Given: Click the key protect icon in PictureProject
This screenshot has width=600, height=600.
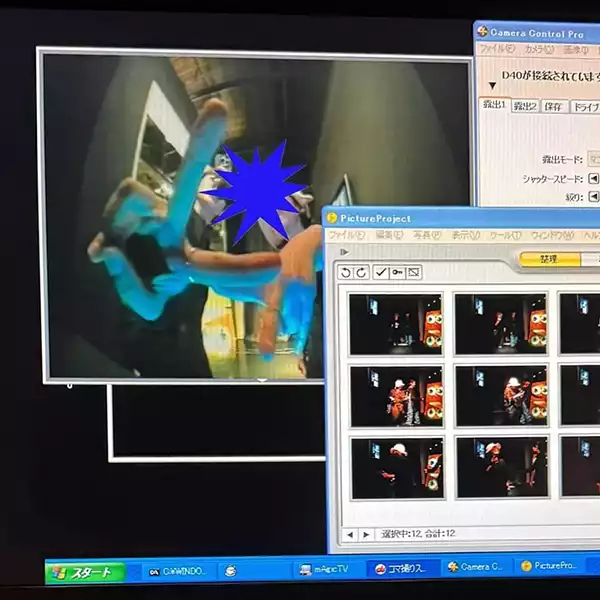Looking at the screenshot, I should (397, 272).
